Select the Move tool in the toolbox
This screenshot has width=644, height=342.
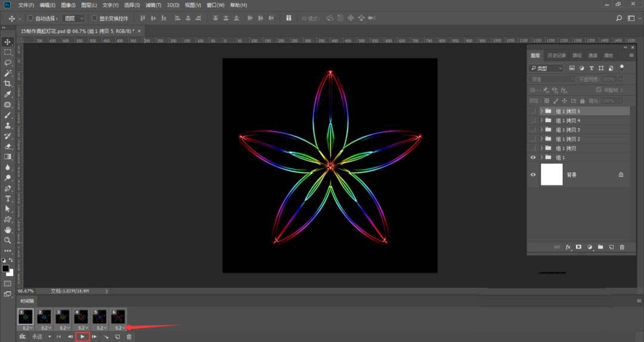(x=7, y=42)
